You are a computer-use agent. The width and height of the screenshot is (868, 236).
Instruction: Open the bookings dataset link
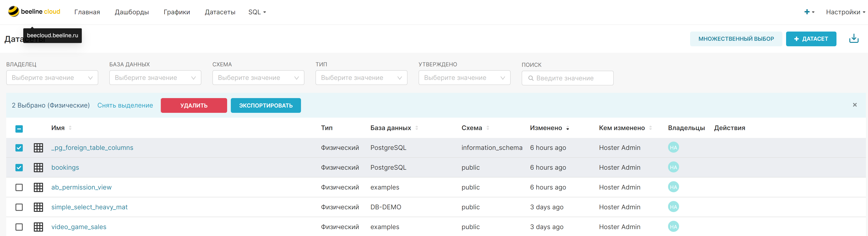tap(65, 168)
